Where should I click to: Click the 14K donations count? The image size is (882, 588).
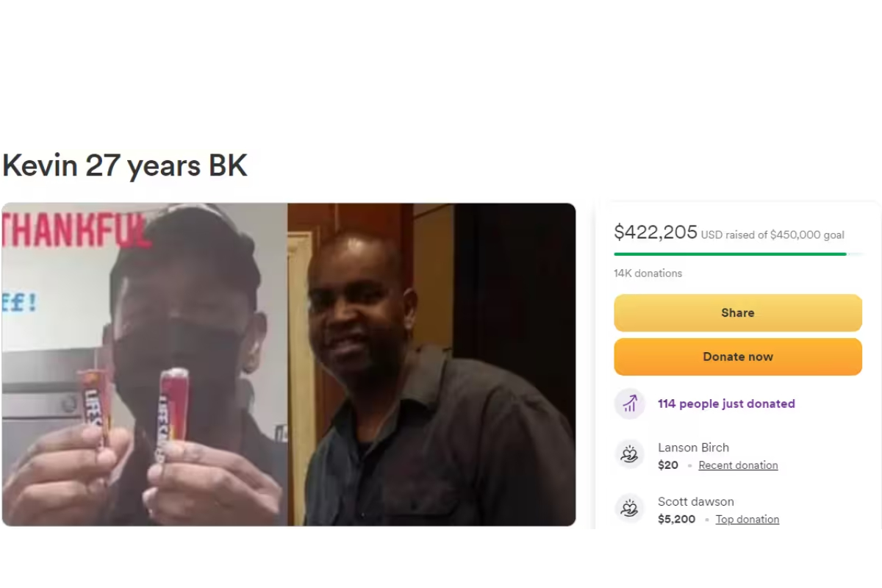click(648, 273)
